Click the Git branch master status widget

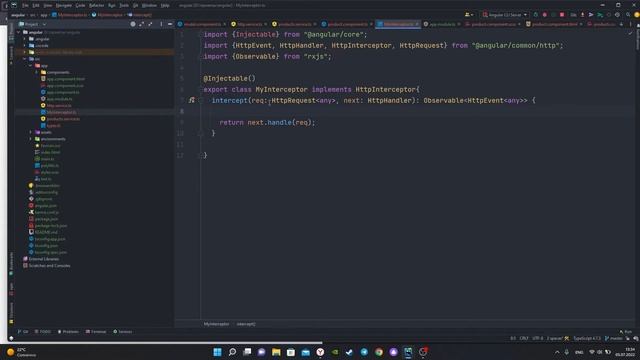pos(614,338)
